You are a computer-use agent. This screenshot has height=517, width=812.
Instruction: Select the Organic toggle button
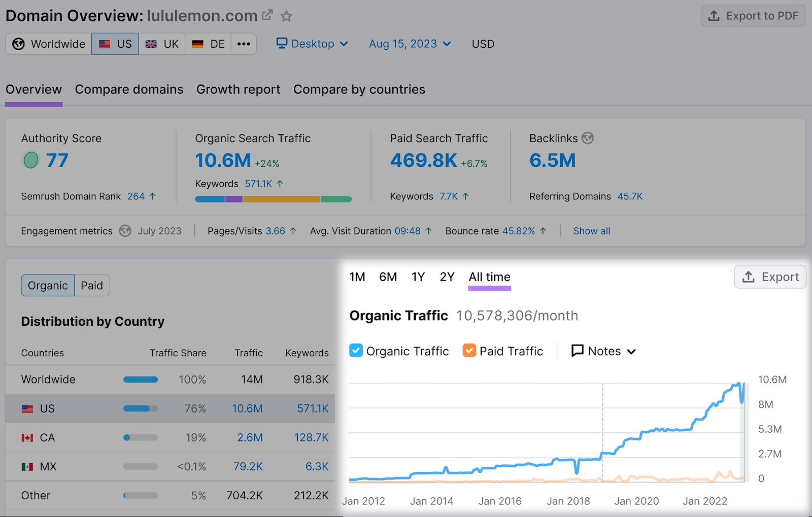(x=48, y=286)
